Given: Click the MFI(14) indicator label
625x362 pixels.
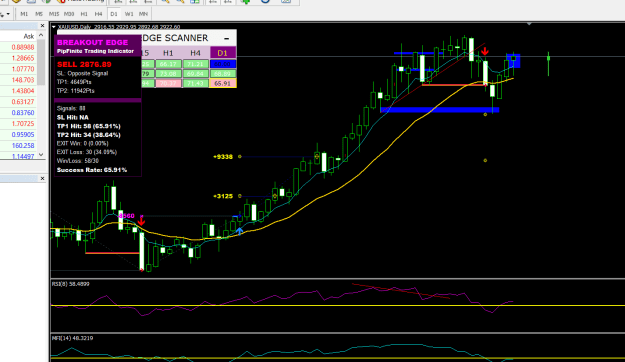Looking at the screenshot, I should click(x=72, y=338).
